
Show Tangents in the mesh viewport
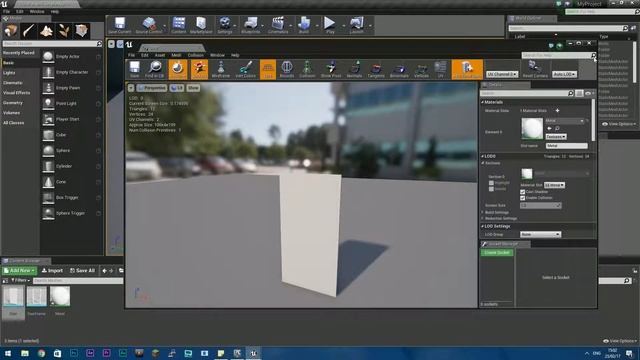coord(376,69)
